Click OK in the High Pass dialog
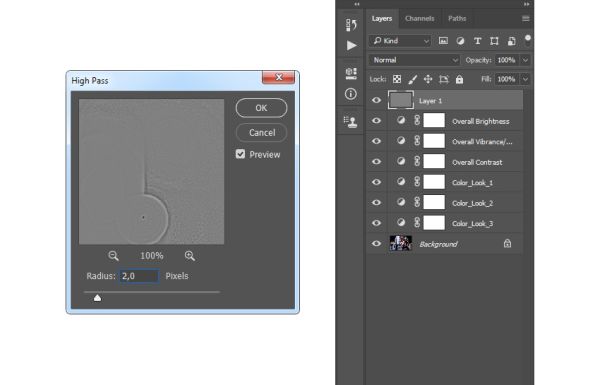The height and width of the screenshot is (385, 600). (261, 108)
